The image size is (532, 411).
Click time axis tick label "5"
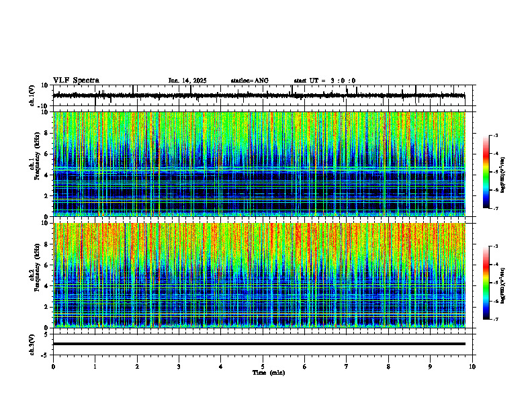point(263,367)
